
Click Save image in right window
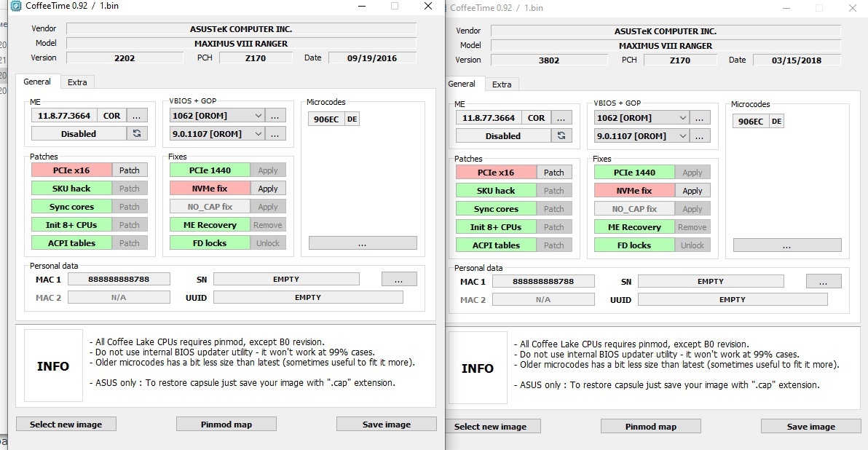point(811,426)
